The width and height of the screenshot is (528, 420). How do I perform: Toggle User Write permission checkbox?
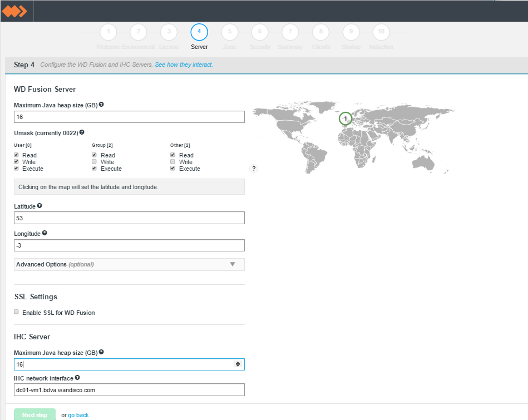tap(16, 162)
